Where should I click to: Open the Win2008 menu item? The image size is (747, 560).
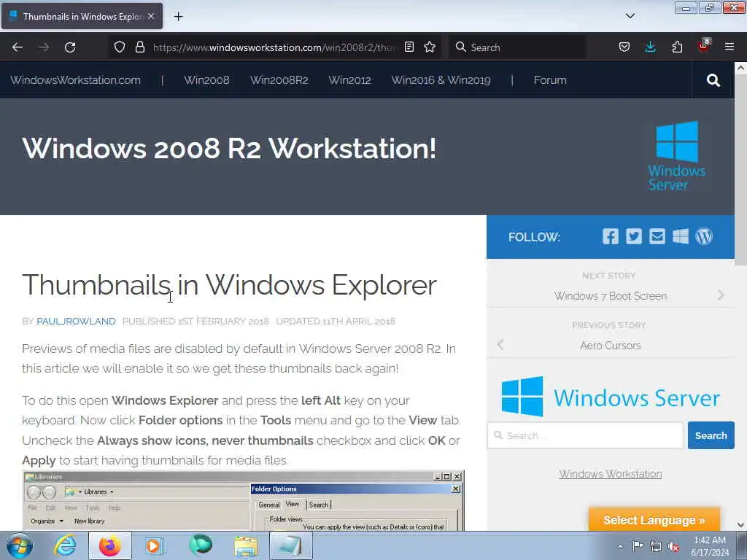point(206,80)
